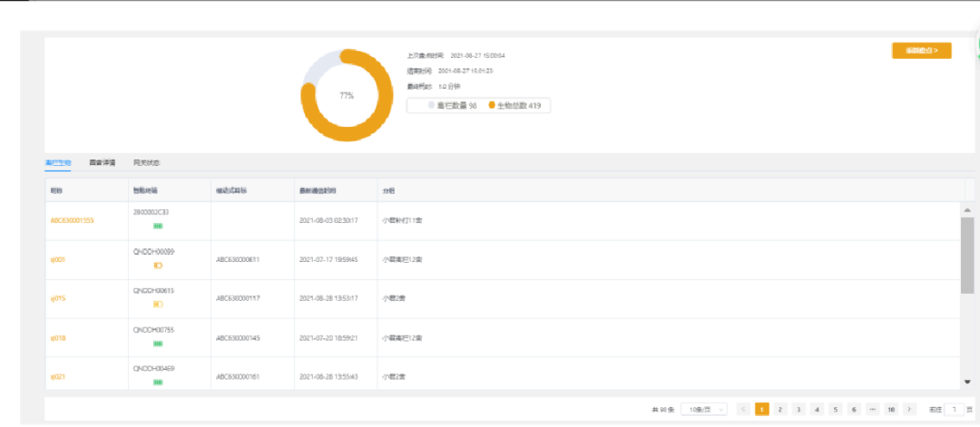The width and height of the screenshot is (980, 427).
Task: Click pagination ellipsis to jump pages
Action: tap(873, 410)
